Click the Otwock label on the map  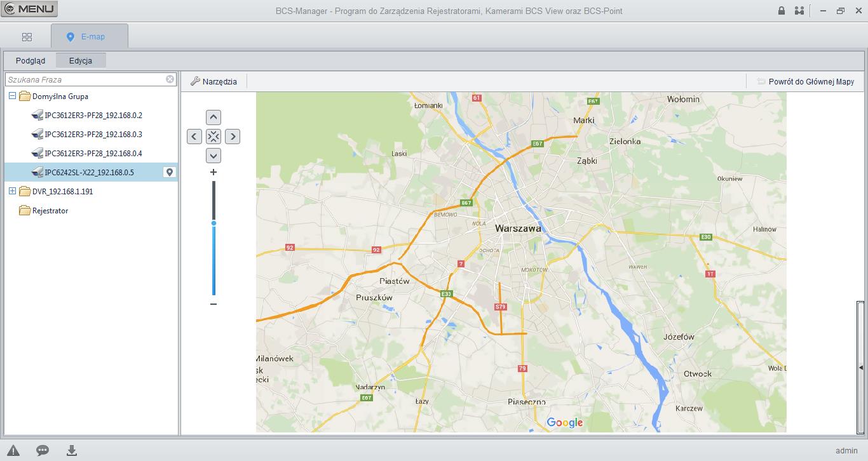(x=698, y=374)
